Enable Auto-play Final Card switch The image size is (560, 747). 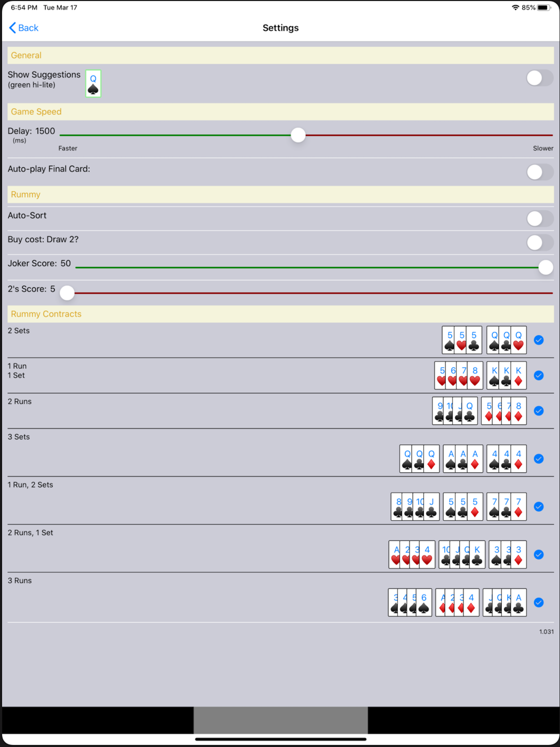(540, 172)
